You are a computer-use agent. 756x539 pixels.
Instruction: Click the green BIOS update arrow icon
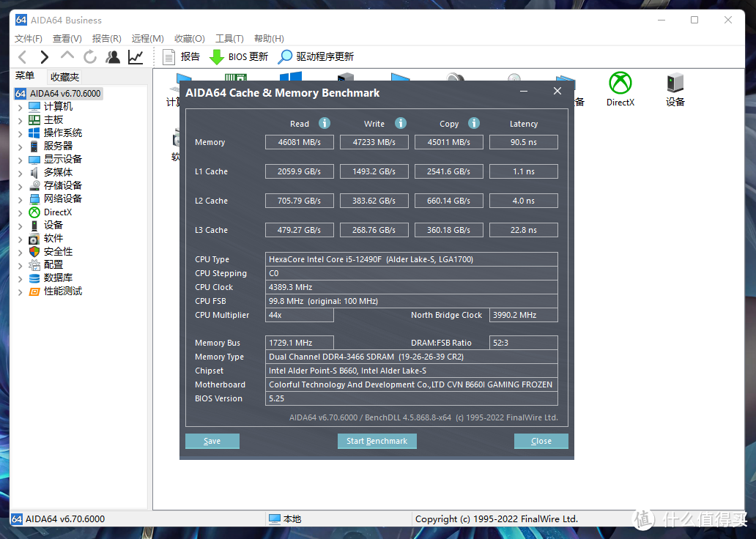[217, 57]
